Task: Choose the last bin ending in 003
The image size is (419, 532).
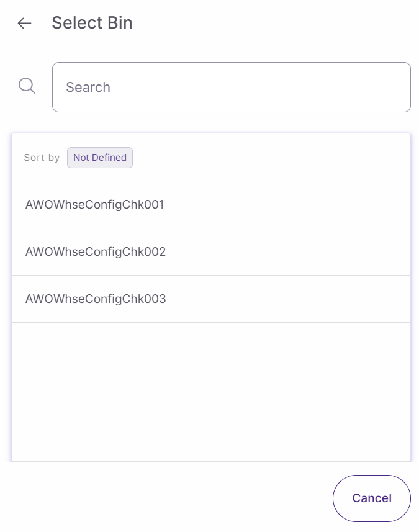Action: [96, 299]
